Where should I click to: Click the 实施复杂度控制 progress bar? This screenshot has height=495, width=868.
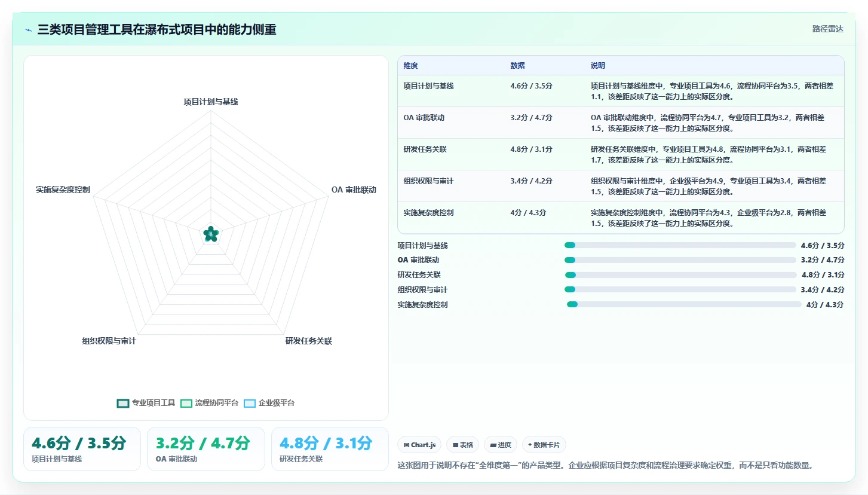tap(684, 304)
